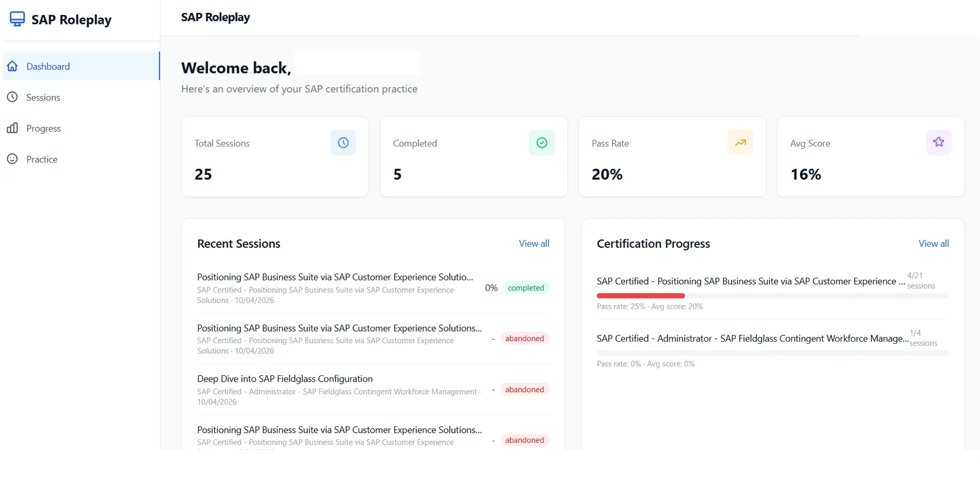Click the Total Sessions clock icon
Screen dimensions: 980x485
343,143
